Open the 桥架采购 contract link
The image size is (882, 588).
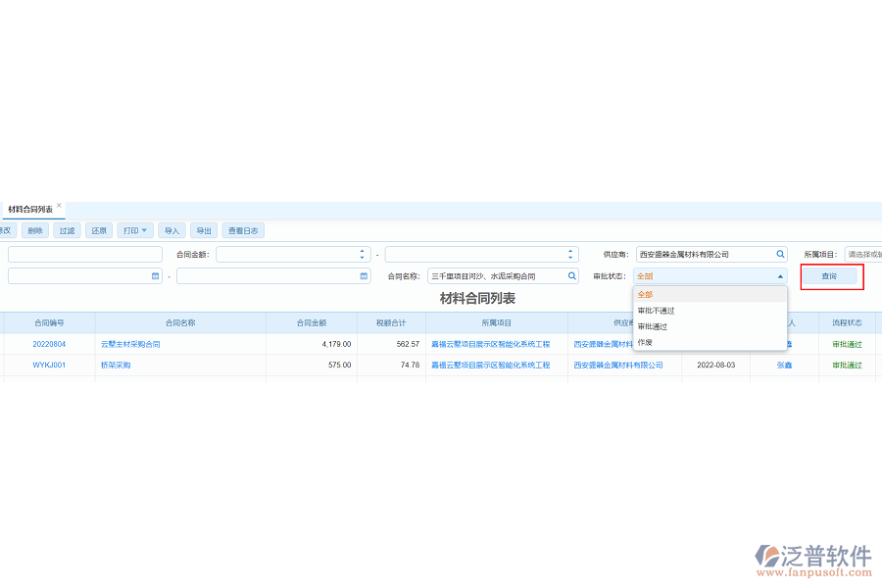coord(116,365)
